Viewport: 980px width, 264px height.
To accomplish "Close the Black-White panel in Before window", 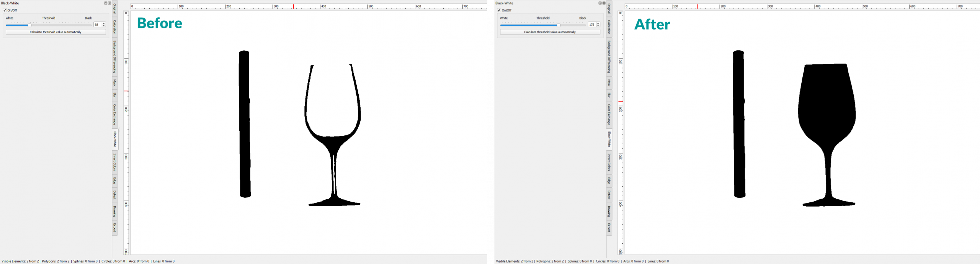I will [109, 3].
